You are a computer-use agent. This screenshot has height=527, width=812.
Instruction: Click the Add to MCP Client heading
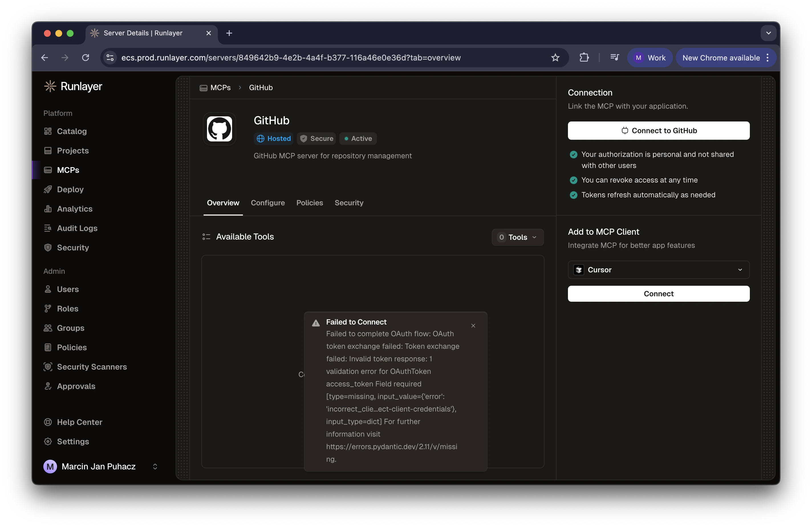pos(603,231)
